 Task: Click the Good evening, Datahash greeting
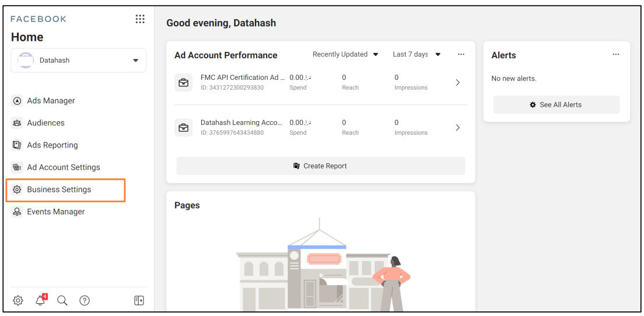[x=221, y=23]
